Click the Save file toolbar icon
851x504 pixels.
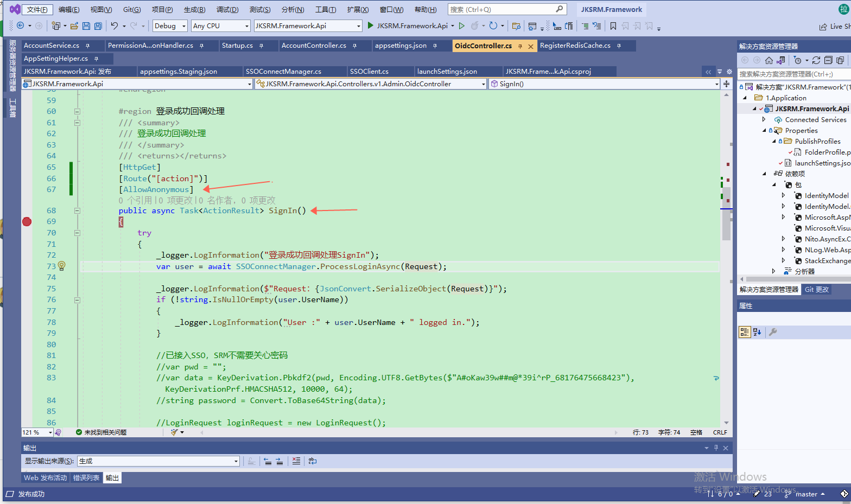[86, 25]
